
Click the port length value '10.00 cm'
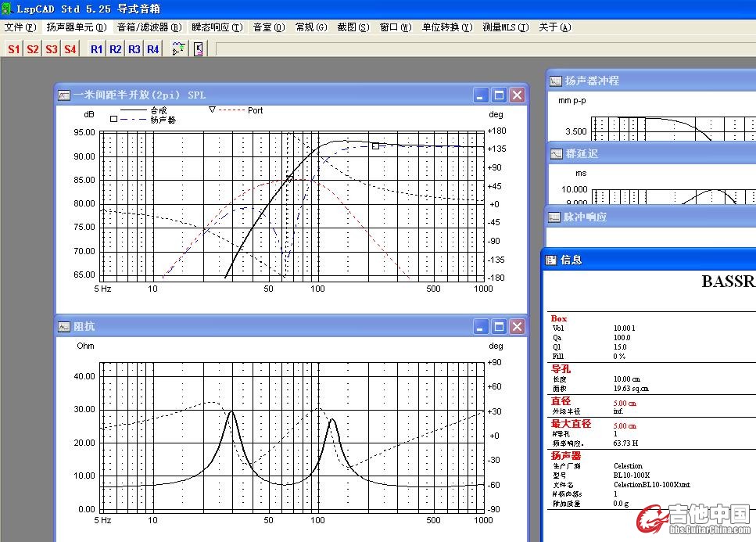point(627,379)
